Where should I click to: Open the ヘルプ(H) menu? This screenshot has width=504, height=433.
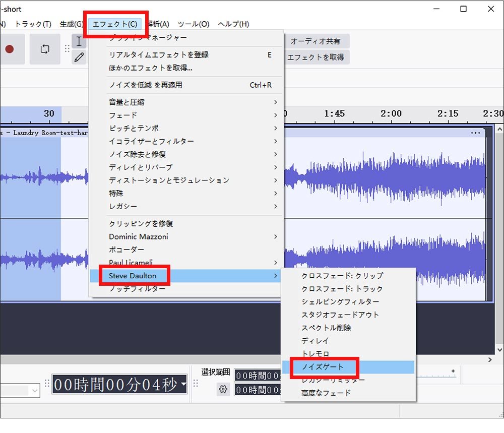[233, 24]
